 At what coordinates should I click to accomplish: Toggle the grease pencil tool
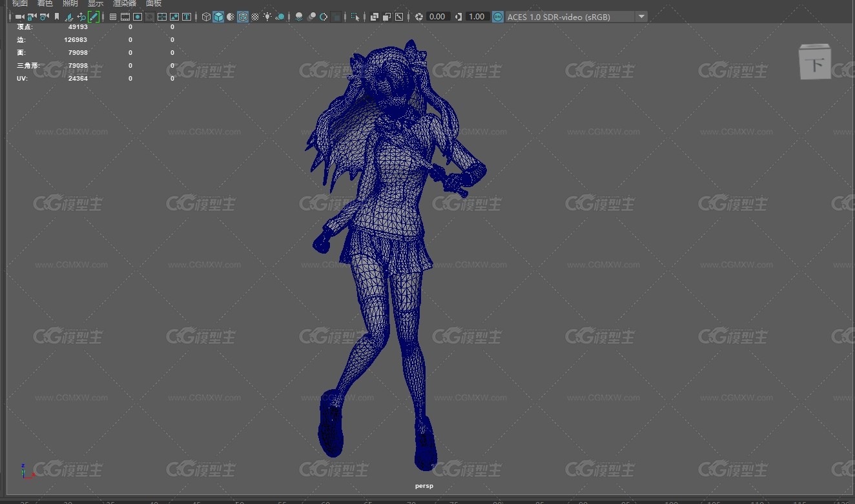pyautogui.click(x=94, y=17)
